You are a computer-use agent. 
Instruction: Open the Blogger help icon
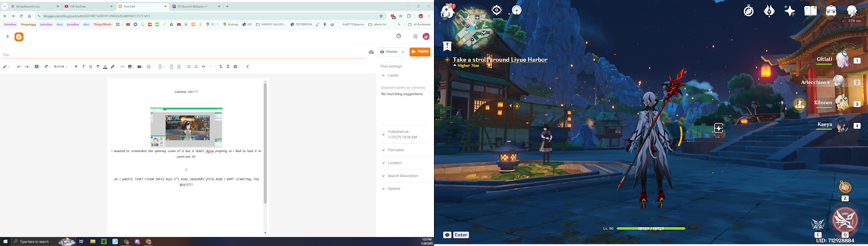click(x=399, y=36)
